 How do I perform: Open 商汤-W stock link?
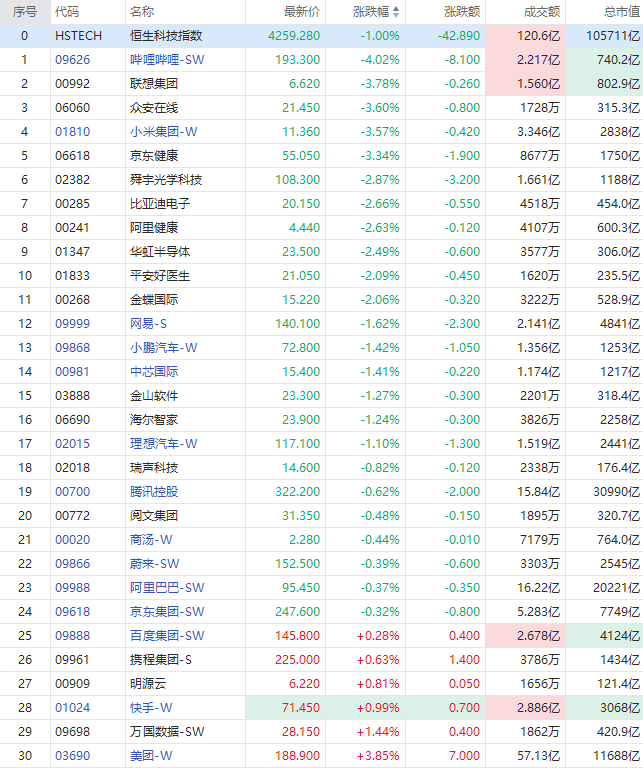coord(151,540)
